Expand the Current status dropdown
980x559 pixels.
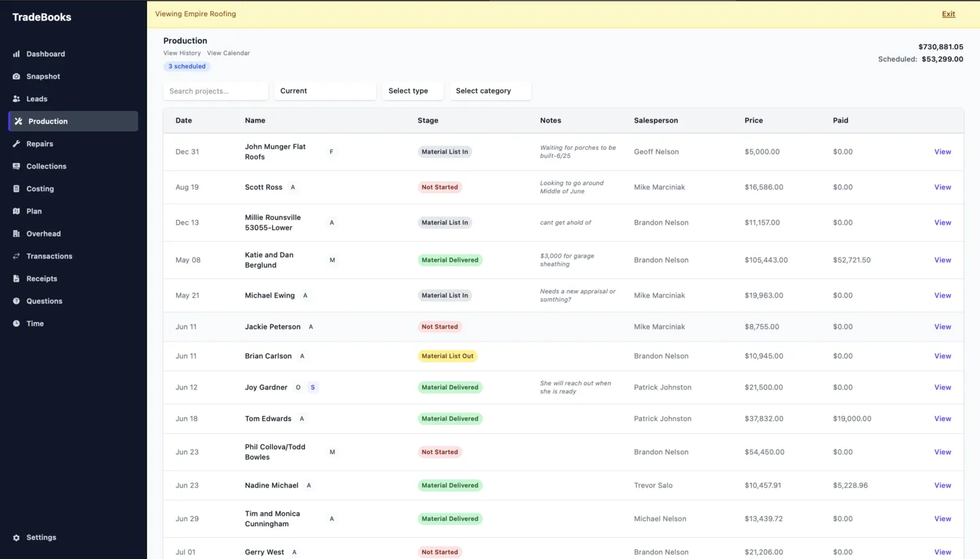(x=325, y=91)
